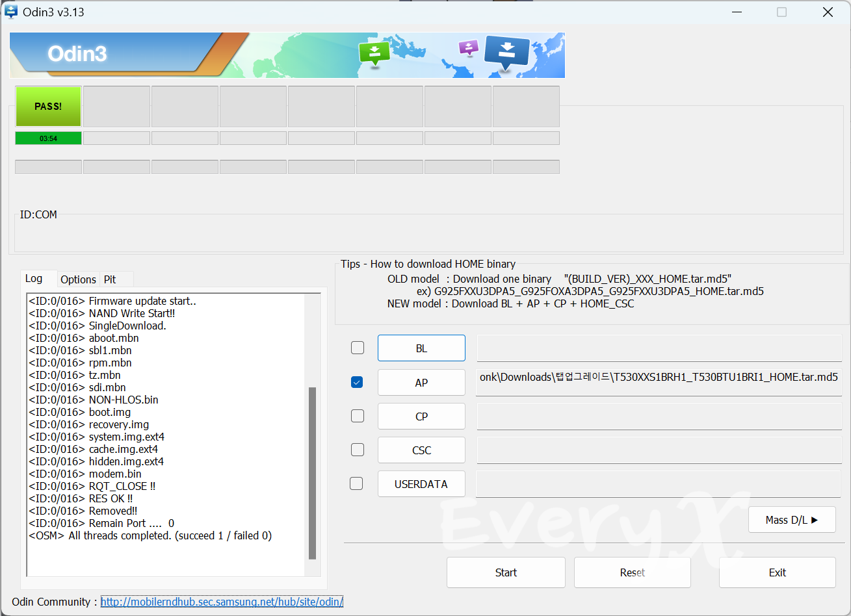Image resolution: width=851 pixels, height=616 pixels.
Task: Click the Start button
Action: pos(506,572)
